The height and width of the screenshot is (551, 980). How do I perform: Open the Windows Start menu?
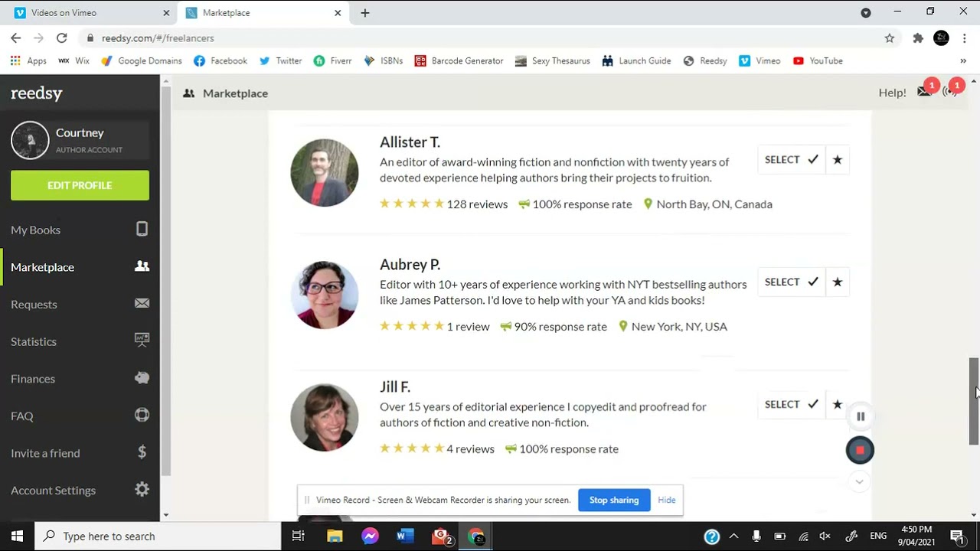pos(17,536)
